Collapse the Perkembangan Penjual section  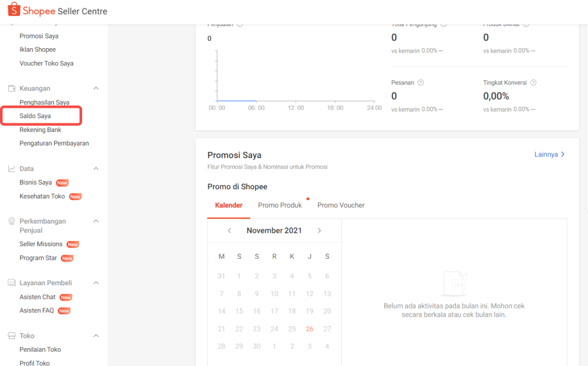96,221
